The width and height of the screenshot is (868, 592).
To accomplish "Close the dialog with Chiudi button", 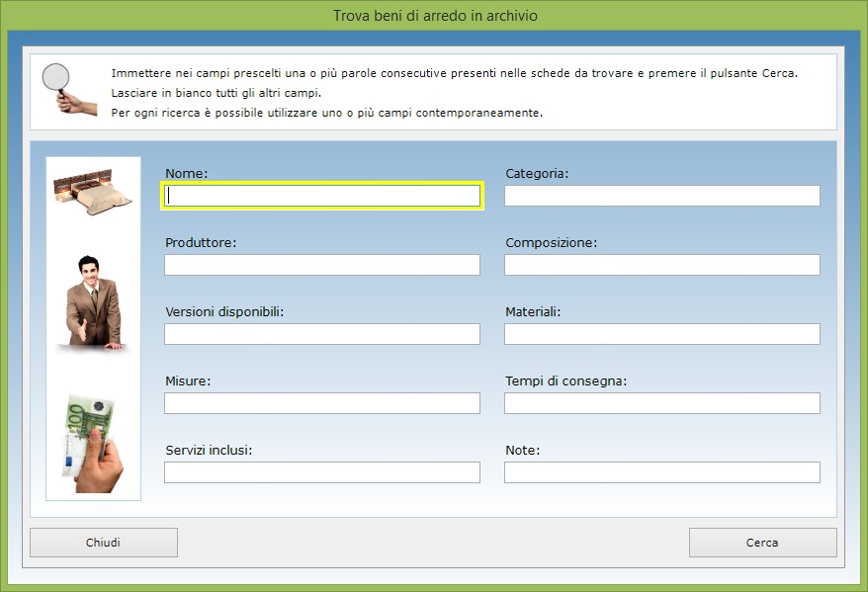I will 104,543.
